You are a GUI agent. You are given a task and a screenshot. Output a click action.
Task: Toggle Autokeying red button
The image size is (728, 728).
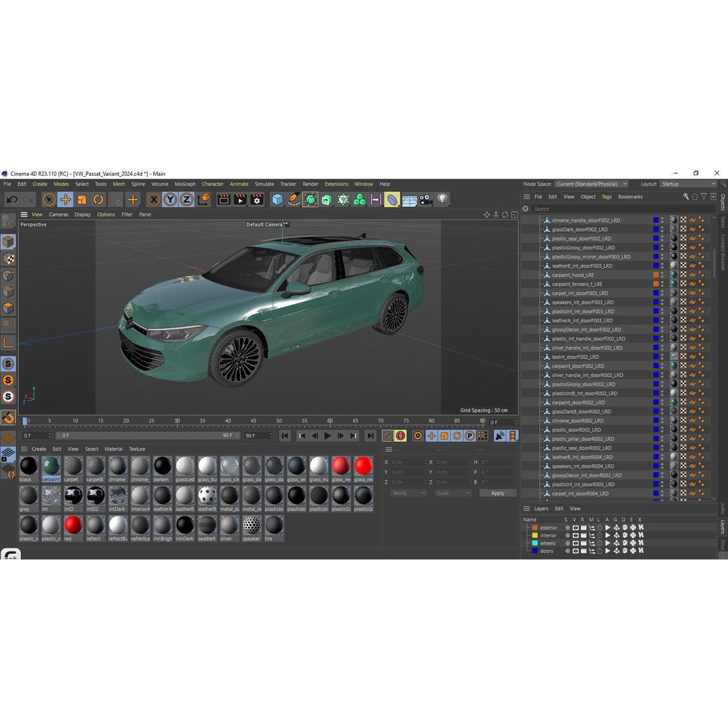click(400, 435)
